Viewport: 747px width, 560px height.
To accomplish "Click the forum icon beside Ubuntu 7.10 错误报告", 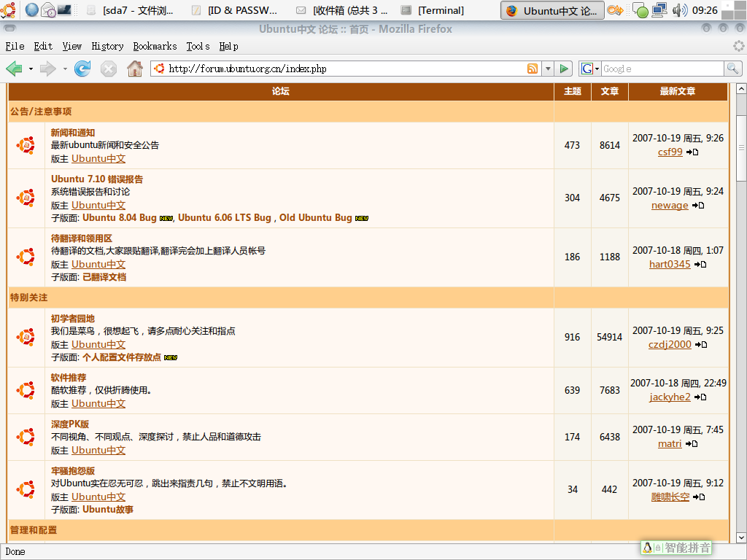I will pyautogui.click(x=26, y=198).
